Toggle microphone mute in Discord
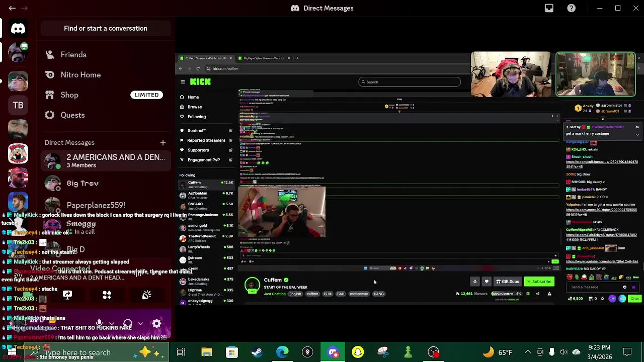Image resolution: width=644 pixels, height=362 pixels. click(99, 324)
